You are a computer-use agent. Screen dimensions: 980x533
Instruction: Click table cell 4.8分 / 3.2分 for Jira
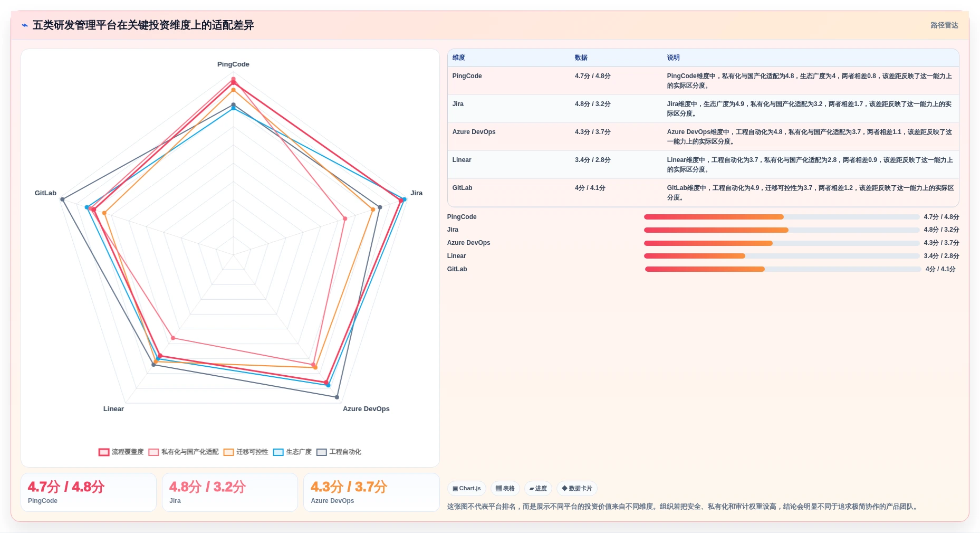[593, 104]
